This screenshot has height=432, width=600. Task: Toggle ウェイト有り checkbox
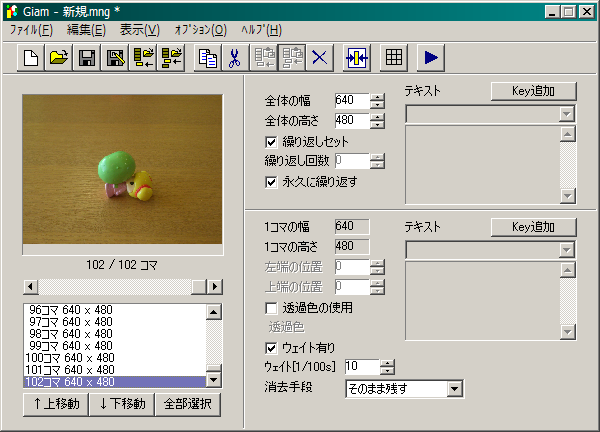(x=271, y=348)
